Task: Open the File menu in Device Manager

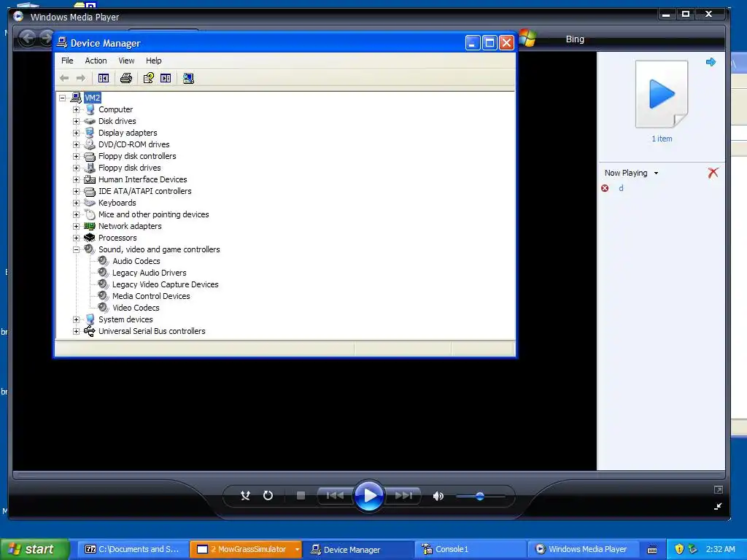Action: pos(67,61)
